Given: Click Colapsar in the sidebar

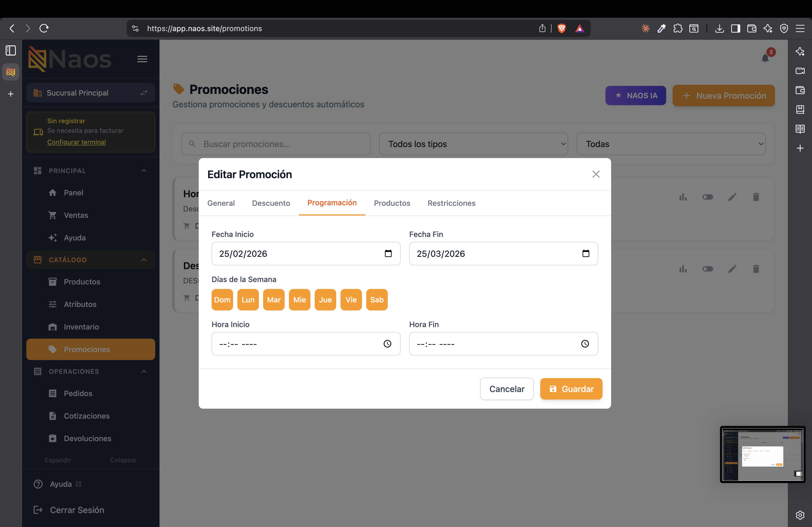Looking at the screenshot, I should click(x=123, y=460).
